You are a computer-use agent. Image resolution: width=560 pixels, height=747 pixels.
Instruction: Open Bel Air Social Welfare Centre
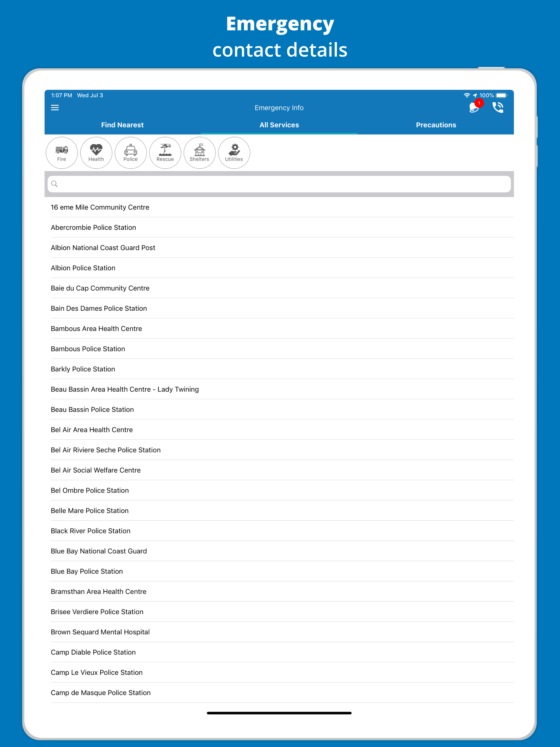[279, 470]
